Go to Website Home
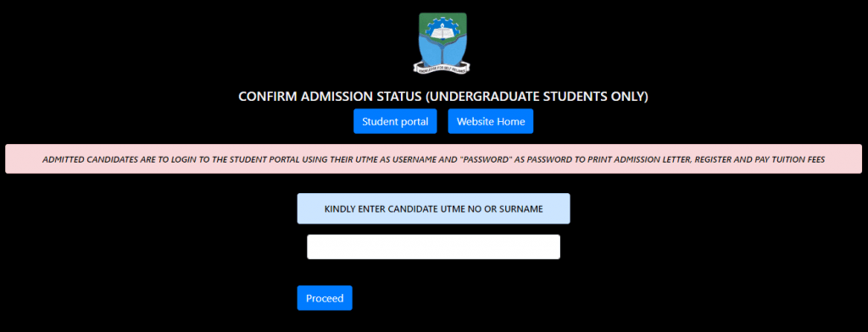The height and width of the screenshot is (332, 868). click(x=491, y=121)
